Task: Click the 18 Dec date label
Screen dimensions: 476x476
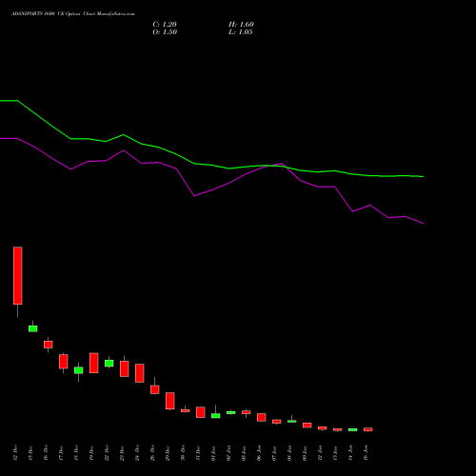Action: [76, 452]
